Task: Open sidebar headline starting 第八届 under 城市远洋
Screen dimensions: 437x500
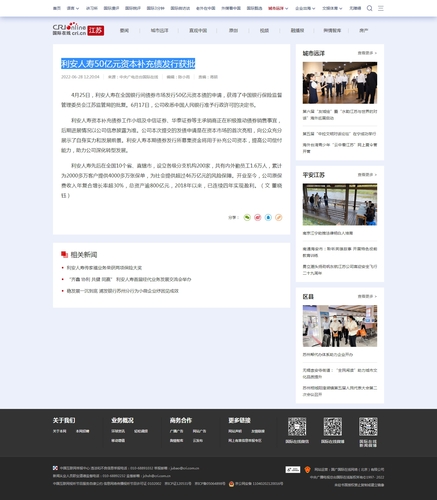Action: [x=340, y=115]
